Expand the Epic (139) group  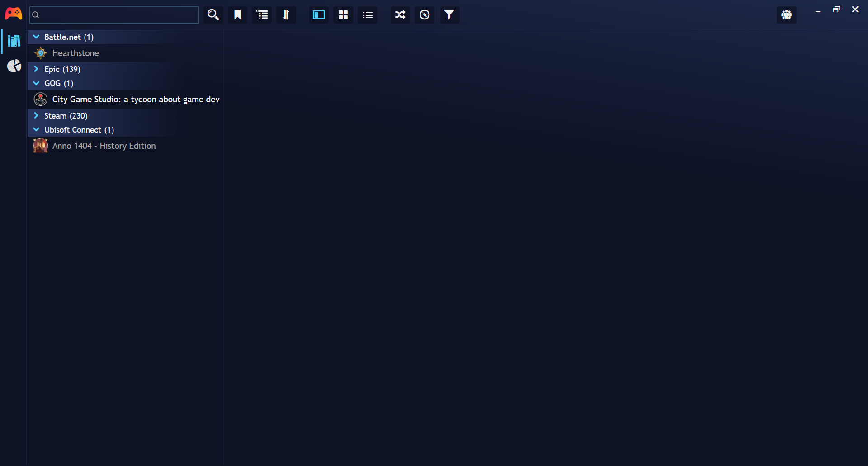(x=36, y=69)
